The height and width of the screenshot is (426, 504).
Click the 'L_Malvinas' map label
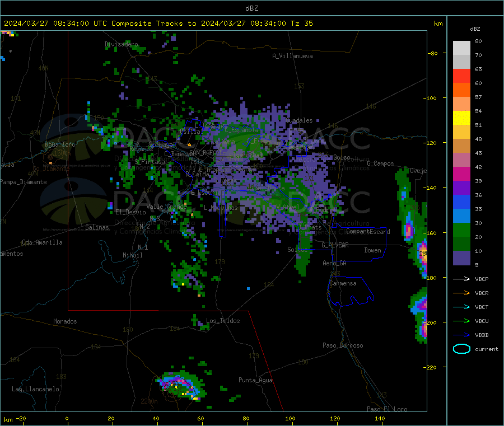click(221, 208)
